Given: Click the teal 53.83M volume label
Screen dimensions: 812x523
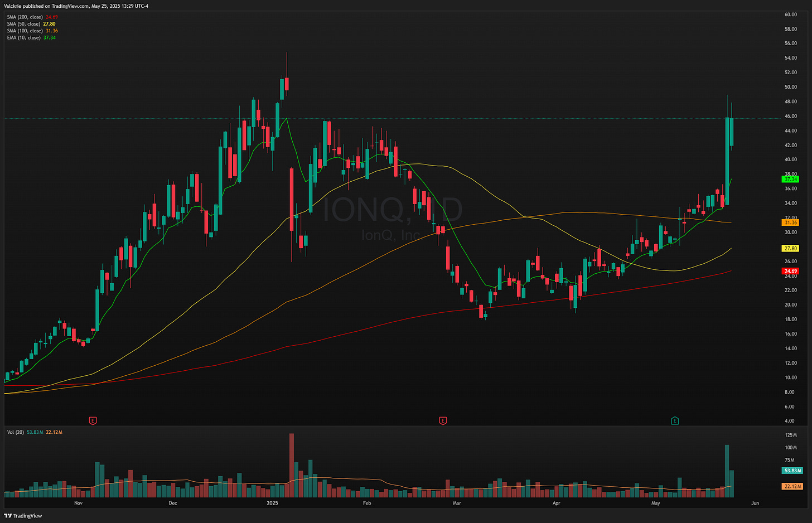Looking at the screenshot, I should coord(792,471).
